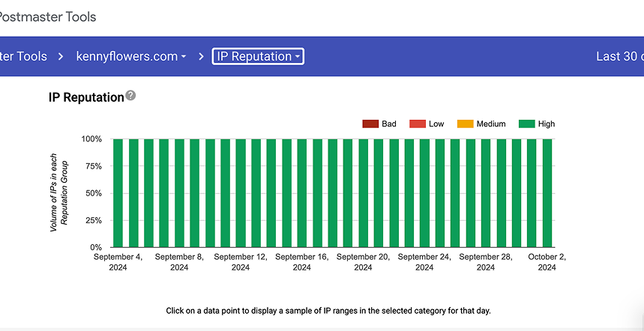Go to Postmaster Tools breadcrumb link
644x331 pixels.
click(23, 56)
